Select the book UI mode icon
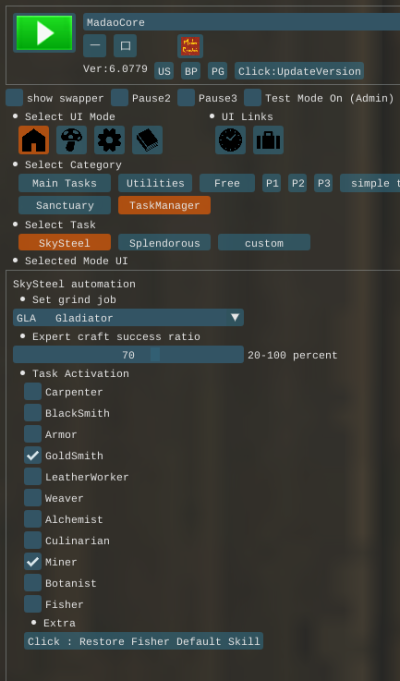Image resolution: width=400 pixels, height=681 pixels. tap(147, 140)
